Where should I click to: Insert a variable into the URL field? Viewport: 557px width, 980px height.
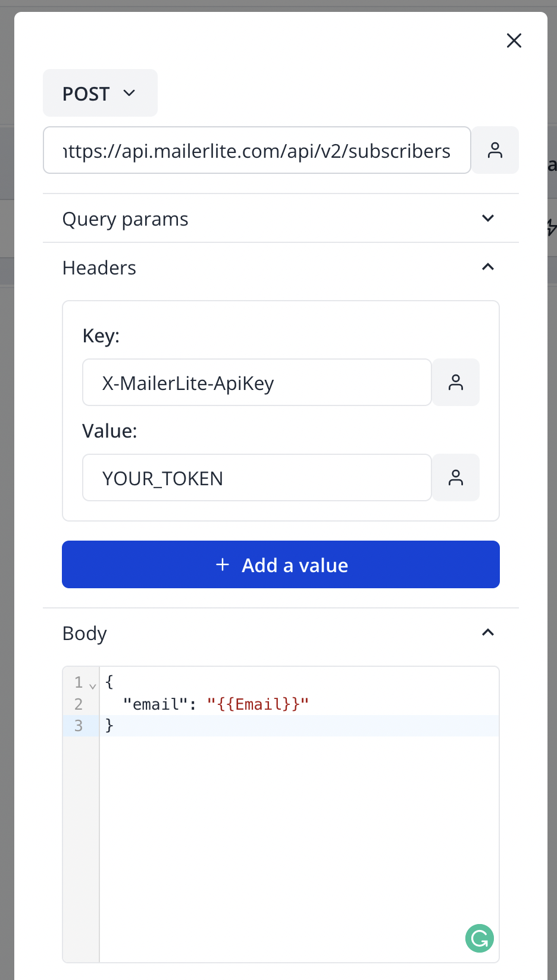495,150
